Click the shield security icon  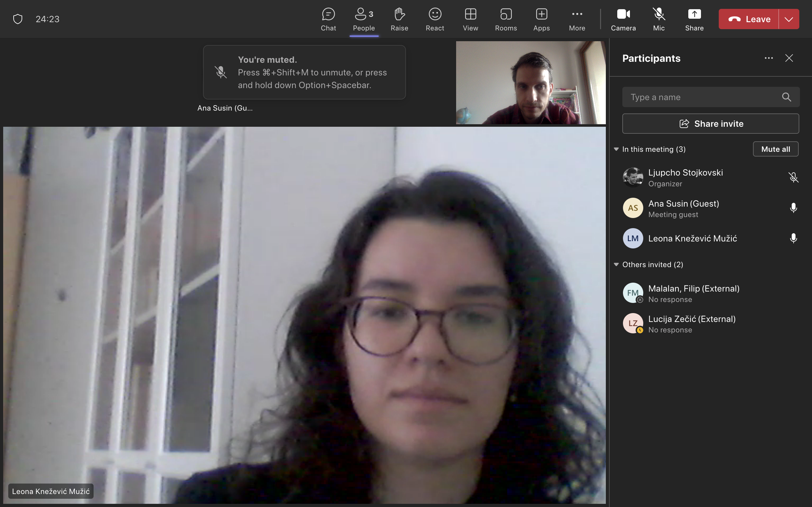(x=18, y=19)
